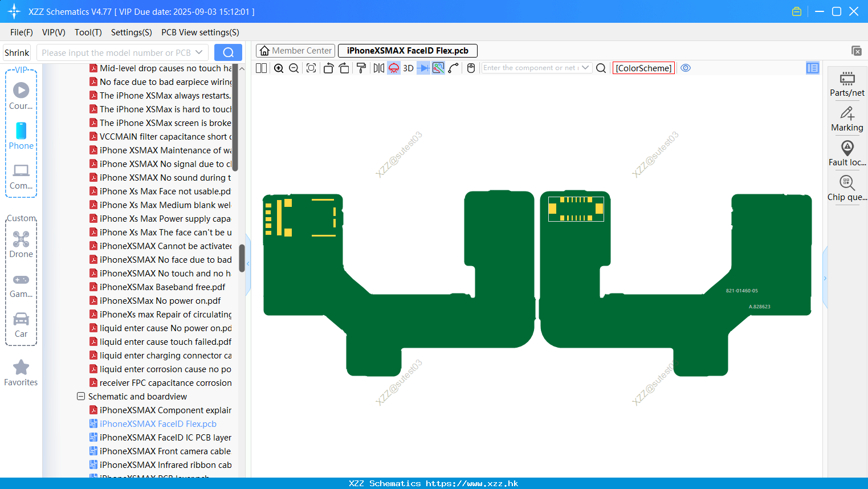Open the Chip query tool

(x=847, y=188)
